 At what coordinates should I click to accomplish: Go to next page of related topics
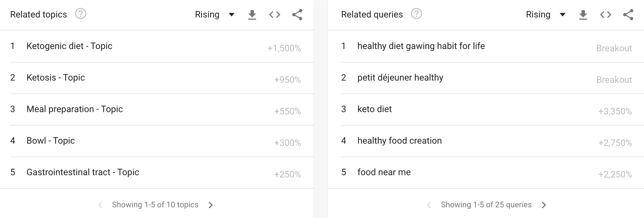click(211, 205)
